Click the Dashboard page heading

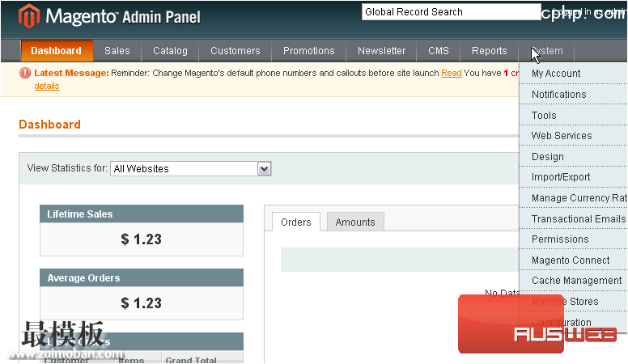[x=49, y=125]
